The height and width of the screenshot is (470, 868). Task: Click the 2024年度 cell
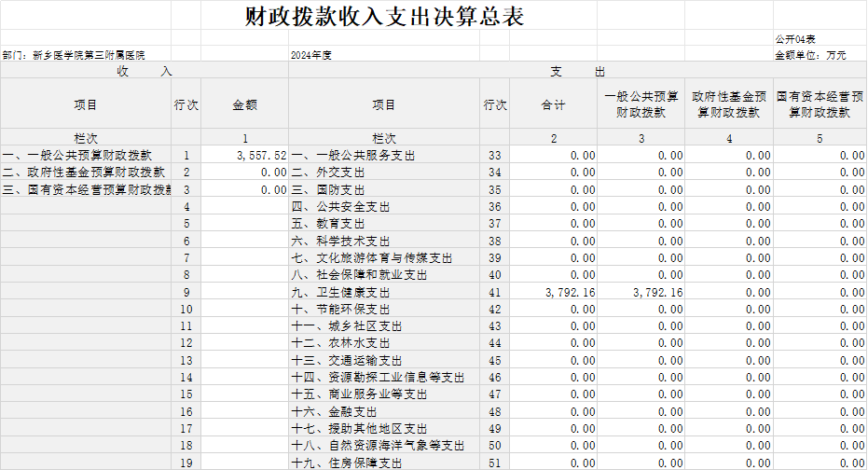click(x=311, y=55)
